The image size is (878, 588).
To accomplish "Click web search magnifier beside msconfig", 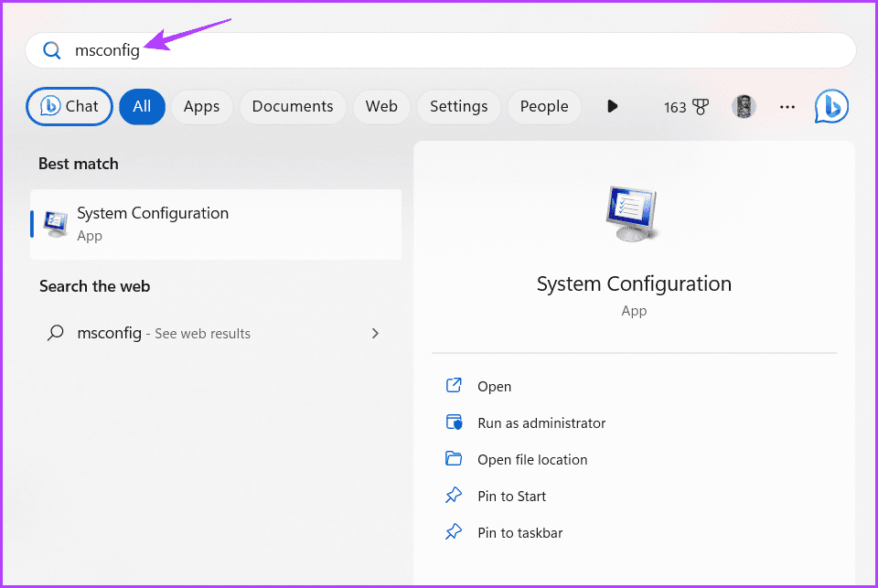I will (55, 333).
